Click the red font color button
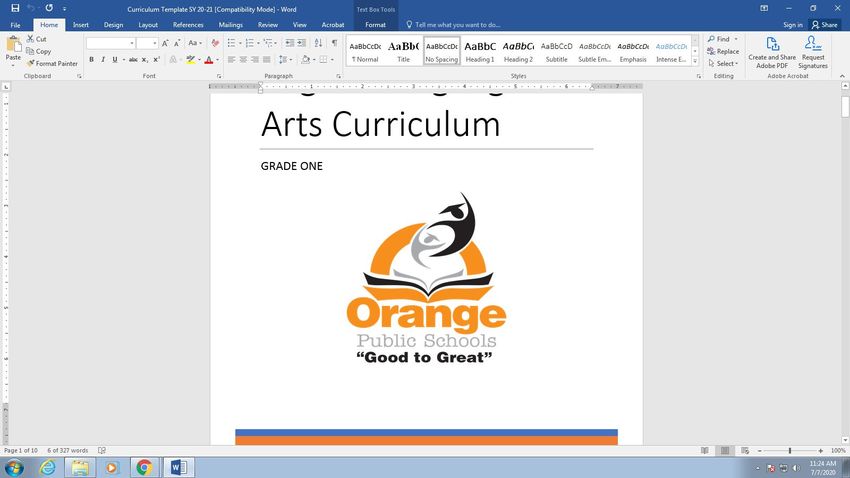 click(x=209, y=60)
